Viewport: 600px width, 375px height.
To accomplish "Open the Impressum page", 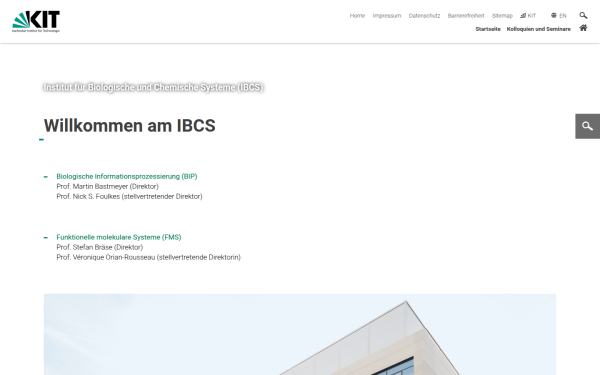I will coord(386,16).
